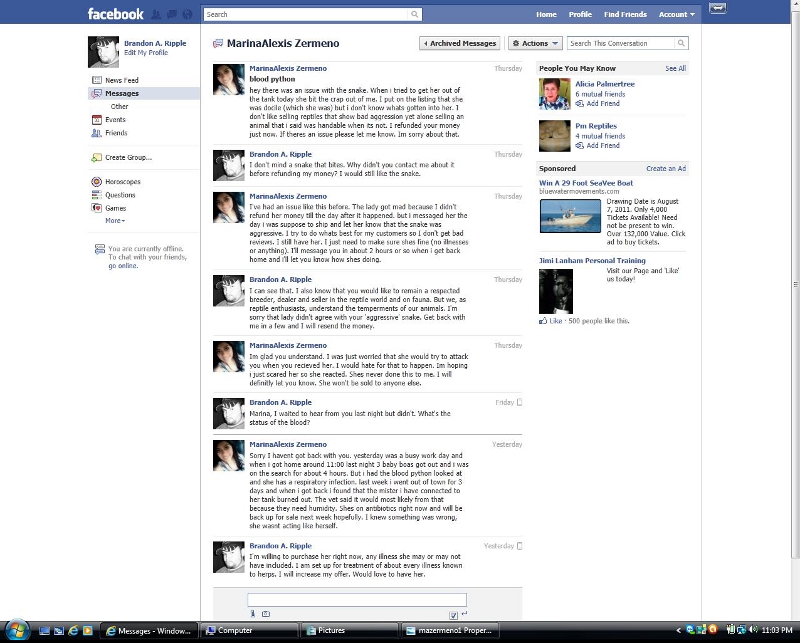Toggle the quick reply enter-to-send checkbox
The image size is (800, 643).
[x=453, y=615]
